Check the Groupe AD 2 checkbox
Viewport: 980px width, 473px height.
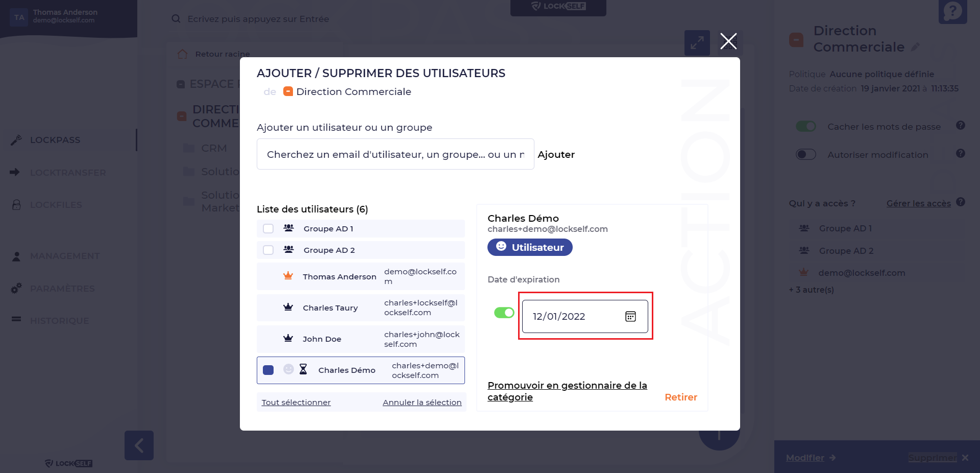pyautogui.click(x=268, y=250)
